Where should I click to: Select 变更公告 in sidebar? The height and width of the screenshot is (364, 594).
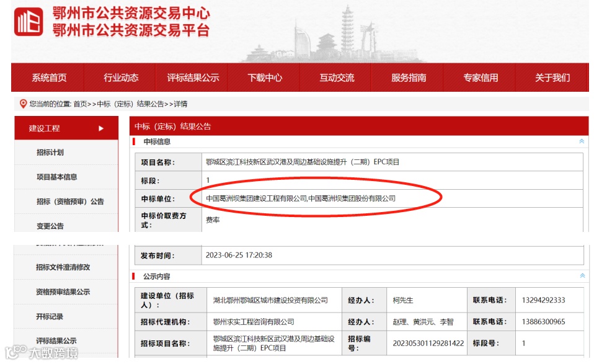coord(50,226)
